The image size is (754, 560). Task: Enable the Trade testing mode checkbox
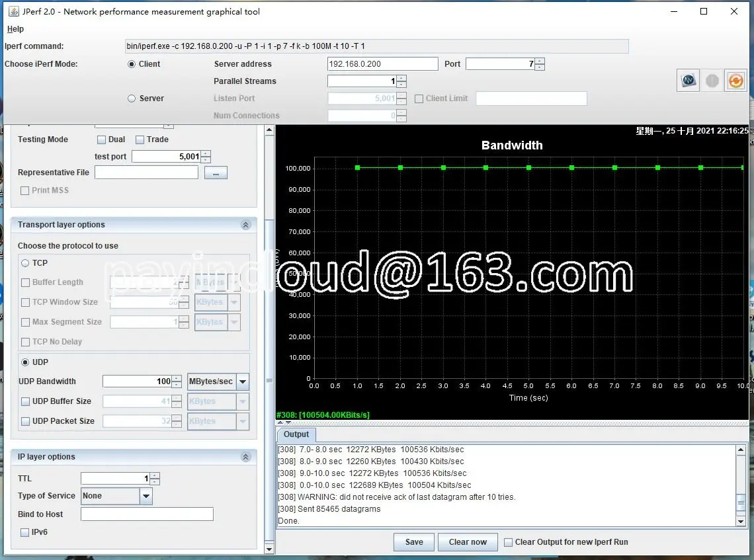coord(140,140)
